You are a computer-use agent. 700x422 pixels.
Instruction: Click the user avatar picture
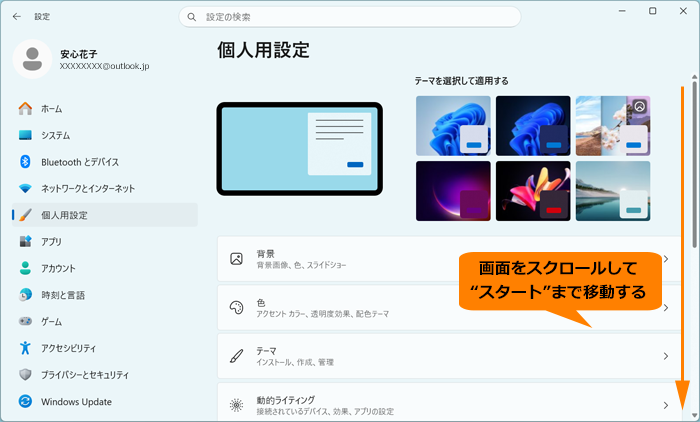[x=33, y=59]
